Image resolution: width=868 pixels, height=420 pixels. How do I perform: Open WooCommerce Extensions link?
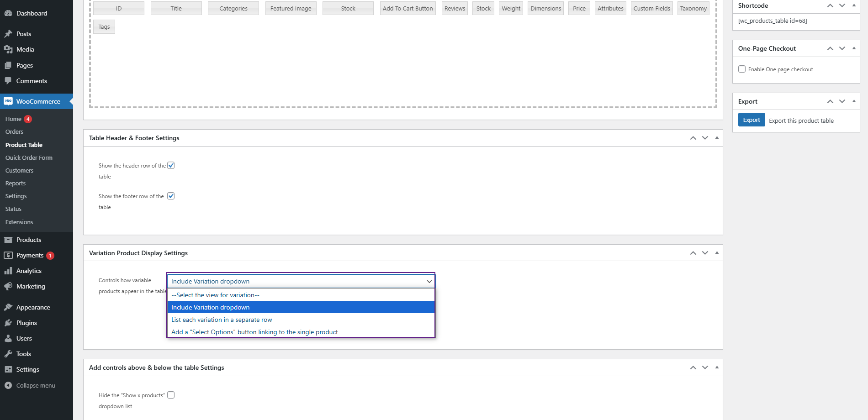(x=19, y=222)
